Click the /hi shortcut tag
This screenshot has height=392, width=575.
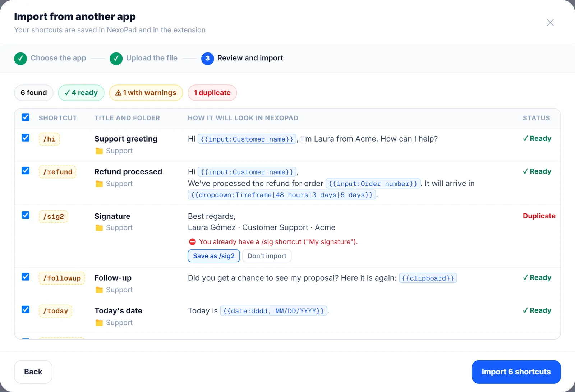tap(49, 139)
